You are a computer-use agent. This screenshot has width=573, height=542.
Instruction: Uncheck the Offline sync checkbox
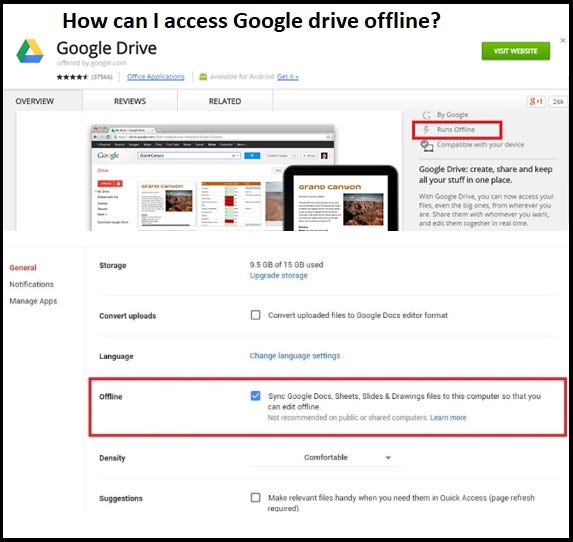pos(255,395)
